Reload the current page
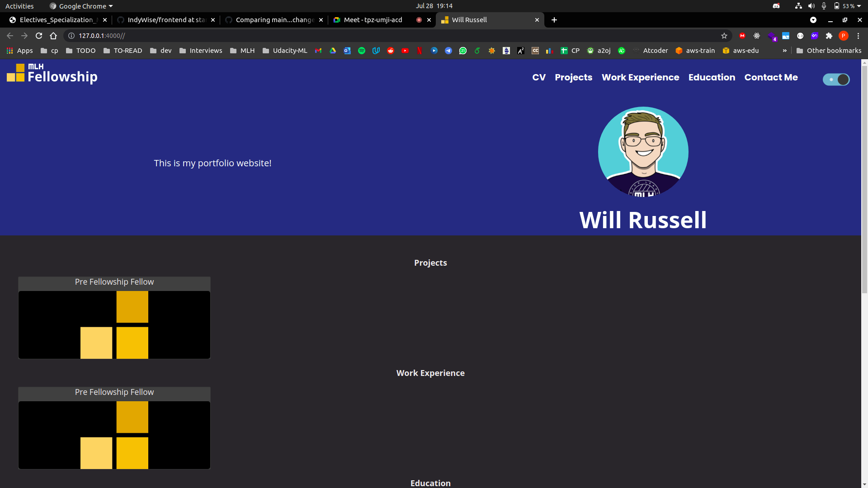This screenshot has width=868, height=488. click(39, 36)
